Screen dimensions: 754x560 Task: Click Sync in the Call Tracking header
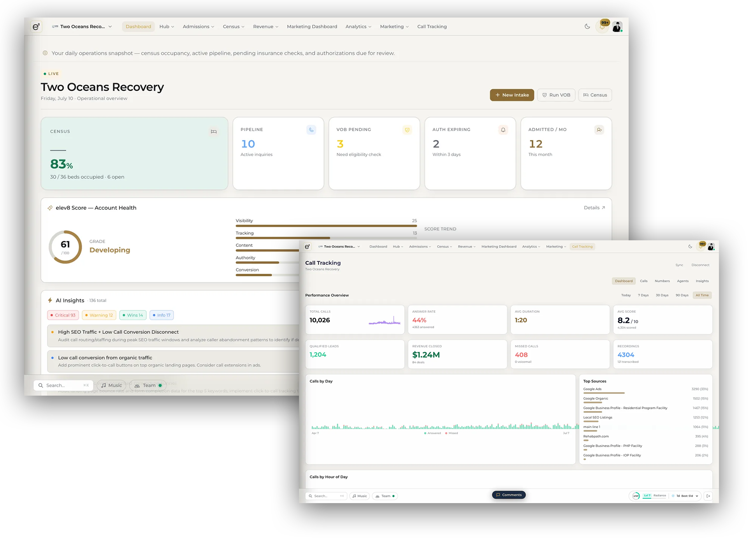point(679,265)
